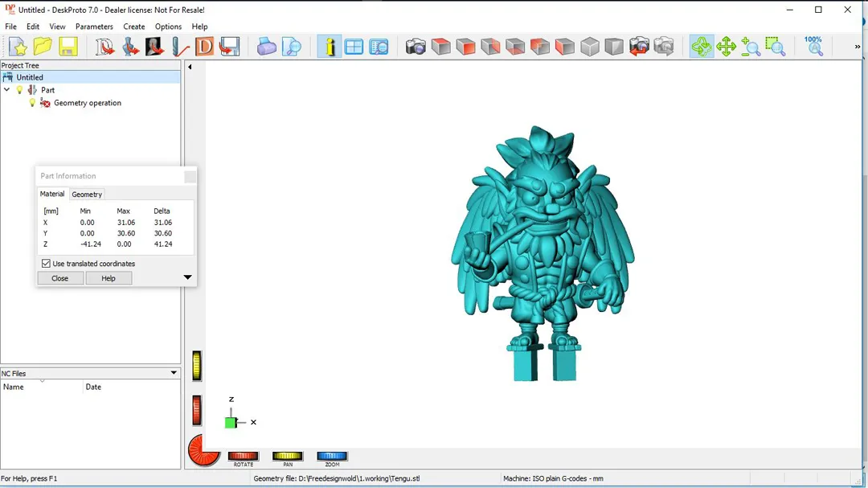The image size is (868, 488).
Task: Sort NC files by Name column
Action: click(x=42, y=388)
